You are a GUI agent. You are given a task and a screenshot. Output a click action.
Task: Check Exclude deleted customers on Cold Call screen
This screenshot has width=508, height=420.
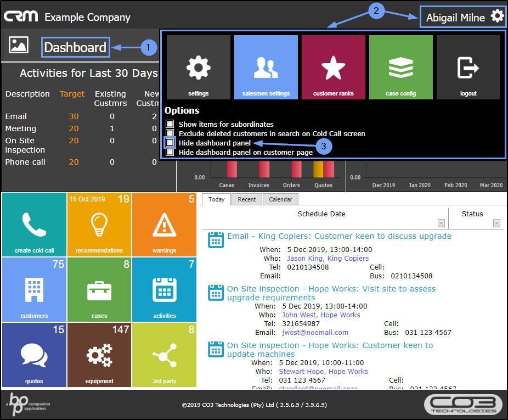tap(170, 133)
